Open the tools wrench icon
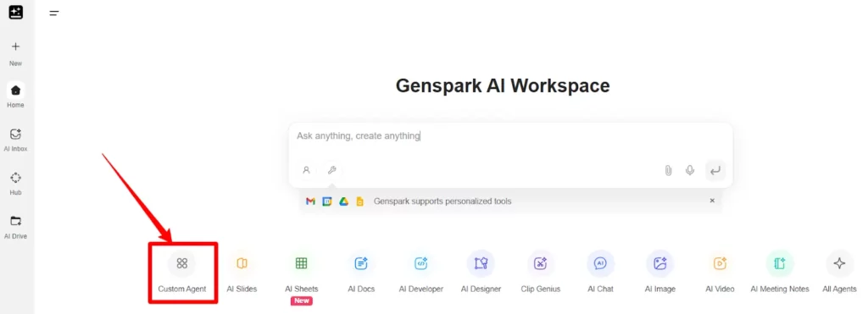The height and width of the screenshot is (314, 868). coord(331,170)
